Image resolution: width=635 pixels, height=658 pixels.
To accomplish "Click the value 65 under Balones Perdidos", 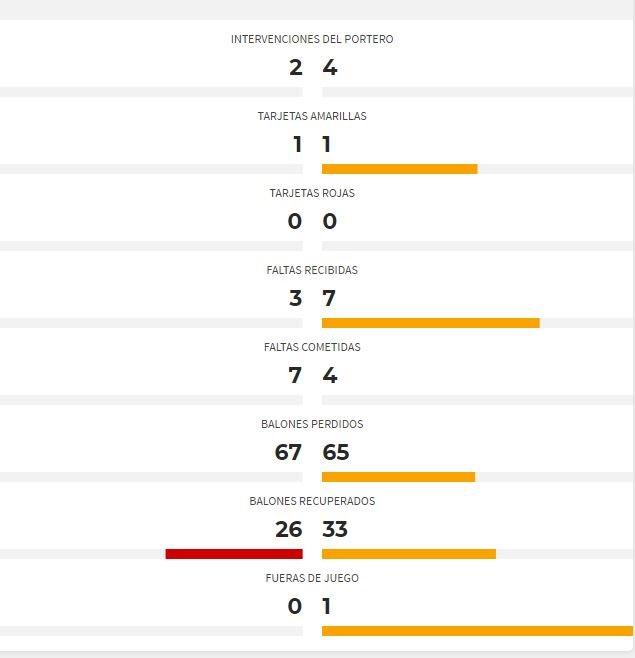I will pos(336,452).
